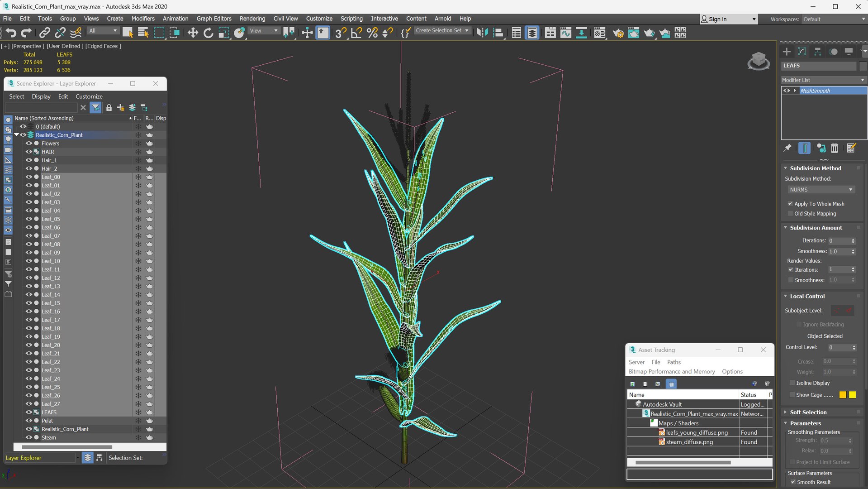Collapse the Subdivision Amount rollout

pyautogui.click(x=786, y=228)
